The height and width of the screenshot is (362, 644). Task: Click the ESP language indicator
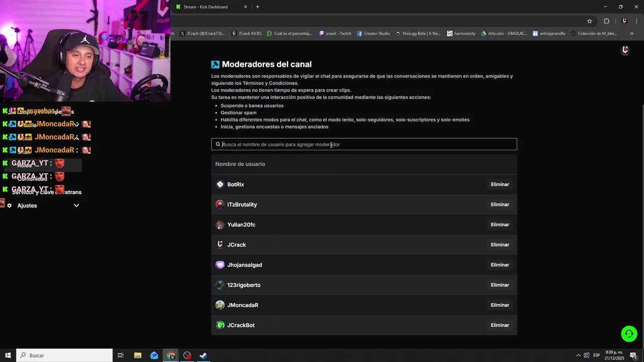(596, 355)
